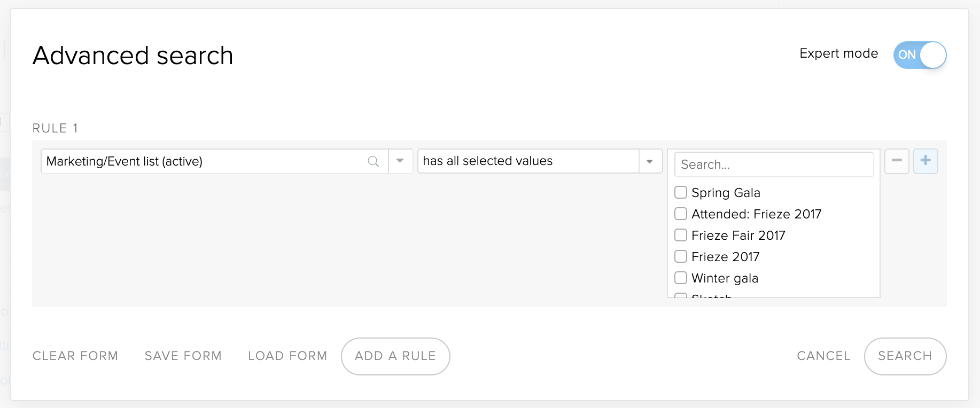Remove rule with the minus icon
980x408 pixels.
[x=897, y=161]
